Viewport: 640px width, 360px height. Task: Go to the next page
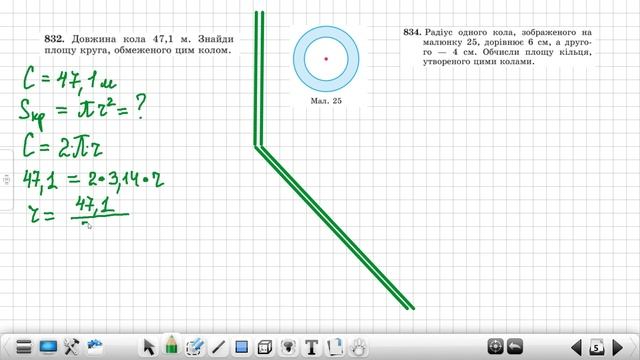[x=618, y=348]
